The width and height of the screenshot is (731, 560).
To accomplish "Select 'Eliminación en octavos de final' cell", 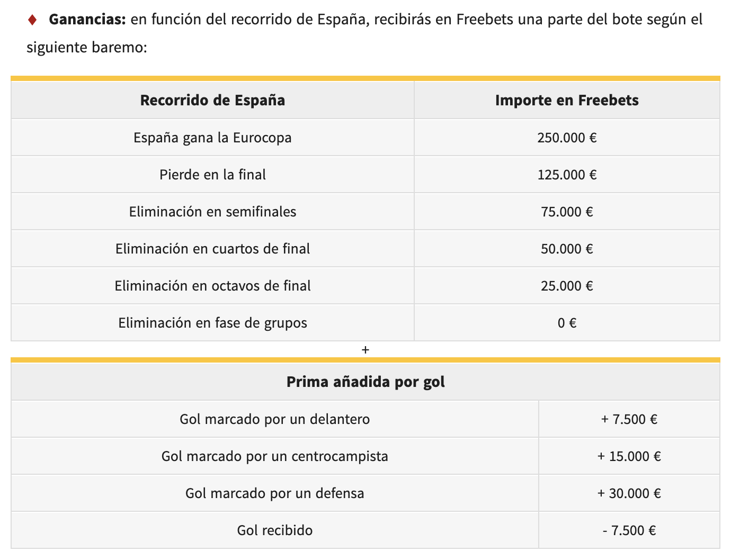I will pyautogui.click(x=212, y=286).
